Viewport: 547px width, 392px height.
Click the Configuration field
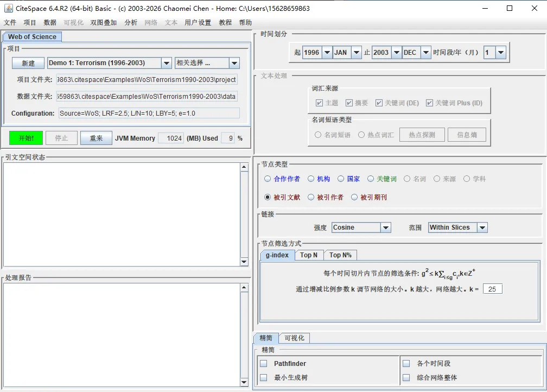(149, 113)
